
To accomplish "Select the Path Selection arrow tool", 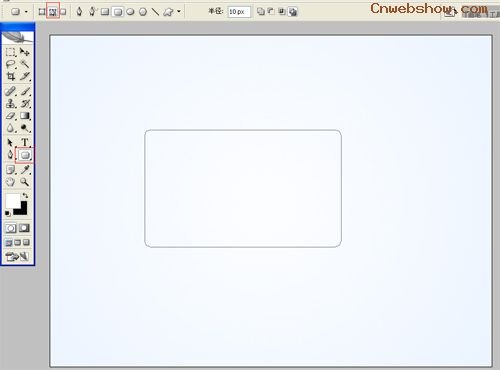I will 10,143.
